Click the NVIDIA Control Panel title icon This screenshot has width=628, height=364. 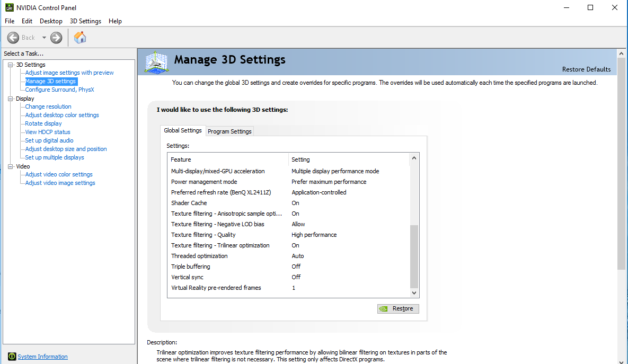point(9,7)
